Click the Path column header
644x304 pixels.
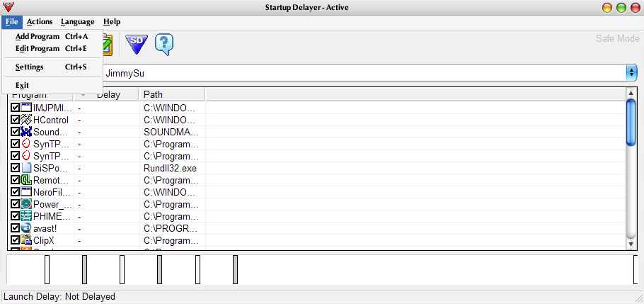172,95
